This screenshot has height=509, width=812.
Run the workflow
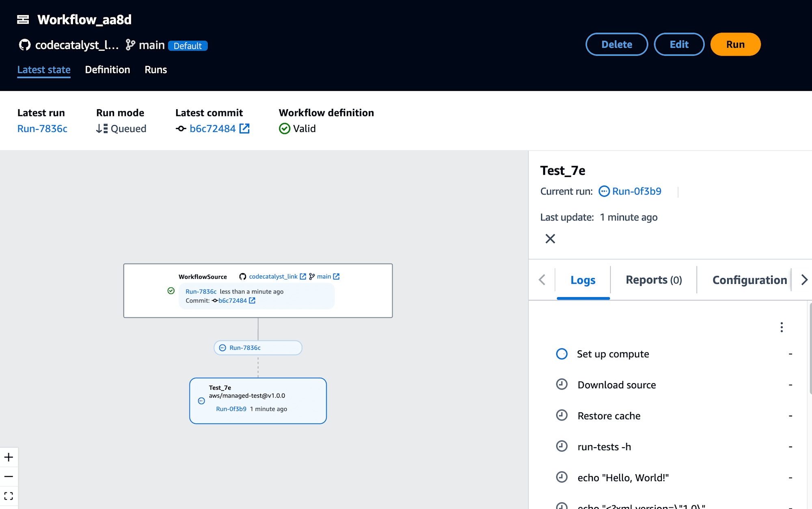tap(735, 44)
